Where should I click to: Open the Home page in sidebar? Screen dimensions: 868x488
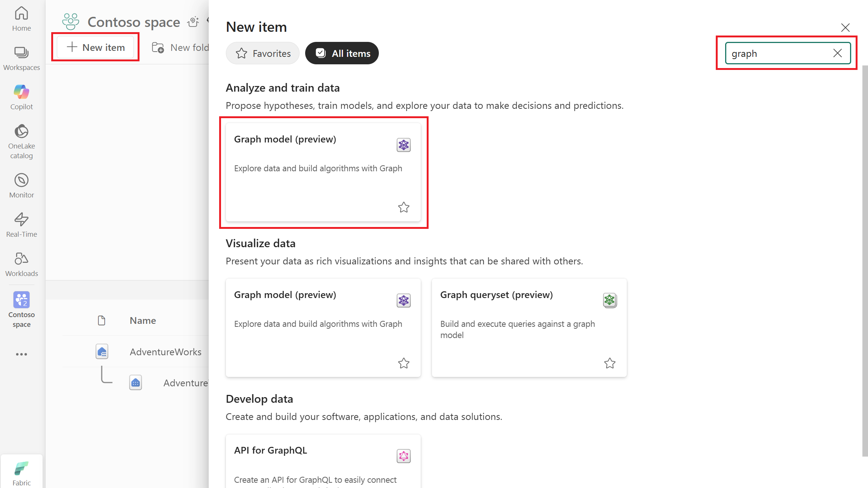21,19
